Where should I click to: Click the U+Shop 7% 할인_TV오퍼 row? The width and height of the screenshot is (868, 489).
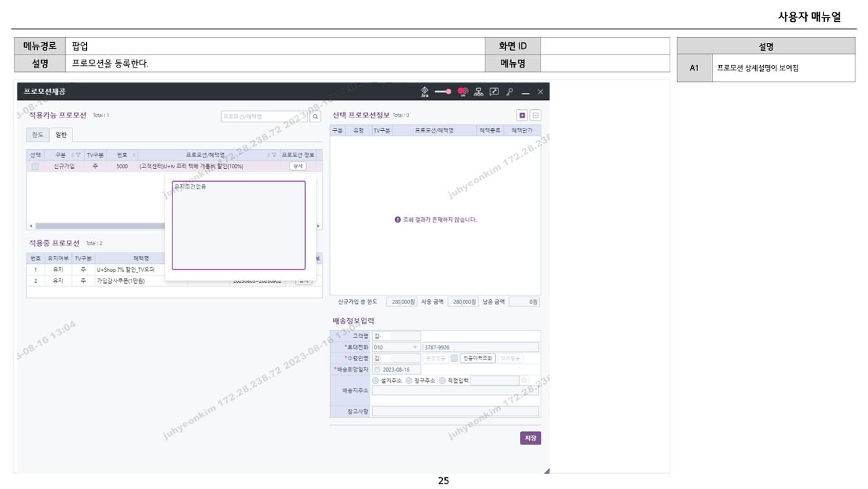tap(94, 270)
